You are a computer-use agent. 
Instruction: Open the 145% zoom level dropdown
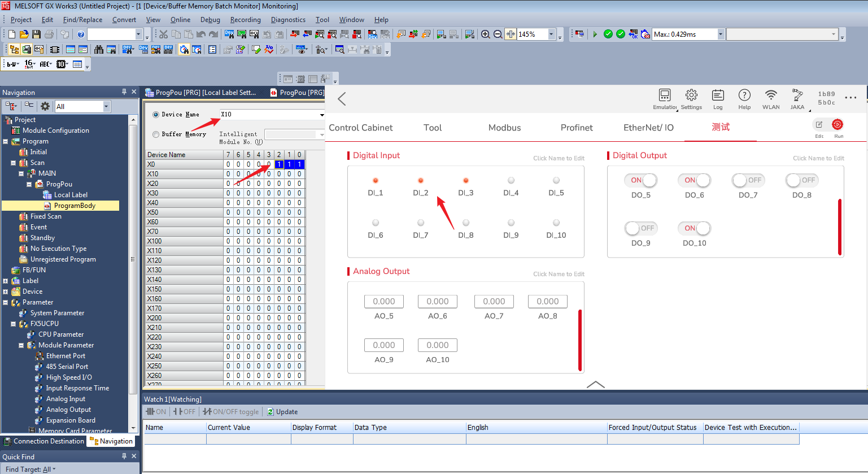[x=551, y=34]
